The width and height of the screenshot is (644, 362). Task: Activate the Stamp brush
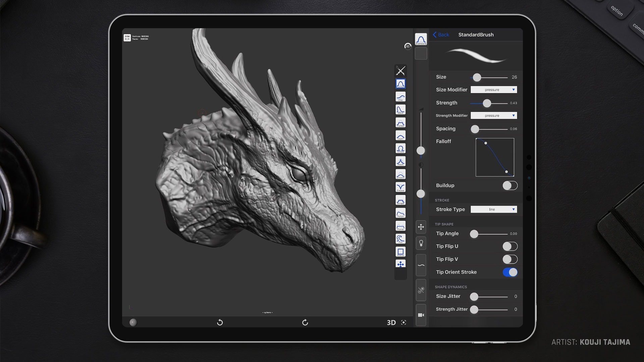(400, 252)
